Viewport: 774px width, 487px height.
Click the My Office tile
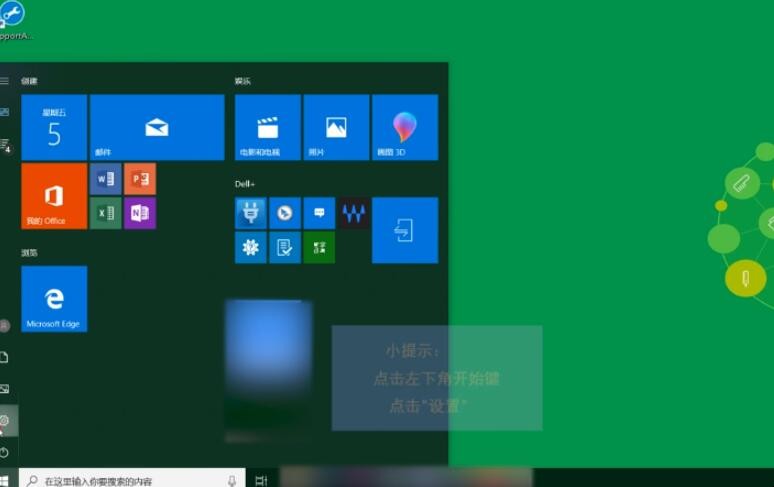tap(54, 196)
